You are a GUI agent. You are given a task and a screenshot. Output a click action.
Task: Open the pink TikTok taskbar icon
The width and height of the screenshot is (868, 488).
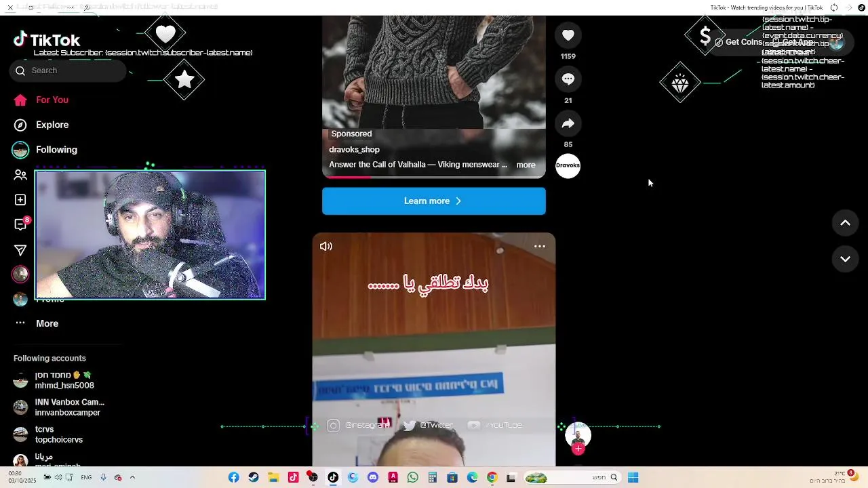pyautogui.click(x=293, y=478)
